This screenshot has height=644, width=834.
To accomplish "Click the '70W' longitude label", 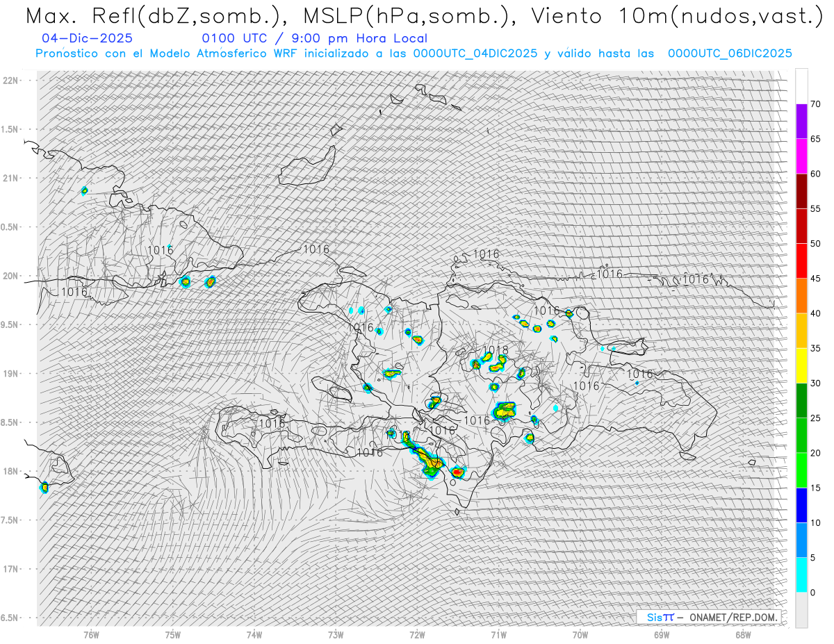I will point(580,635).
